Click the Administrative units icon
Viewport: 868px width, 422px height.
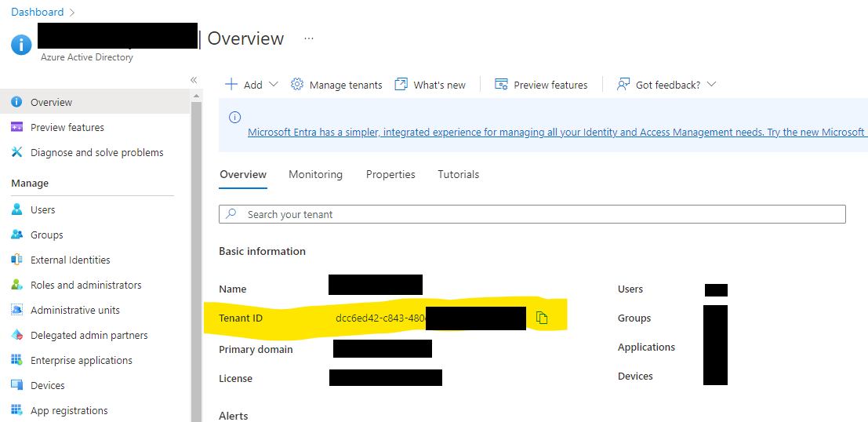16,310
